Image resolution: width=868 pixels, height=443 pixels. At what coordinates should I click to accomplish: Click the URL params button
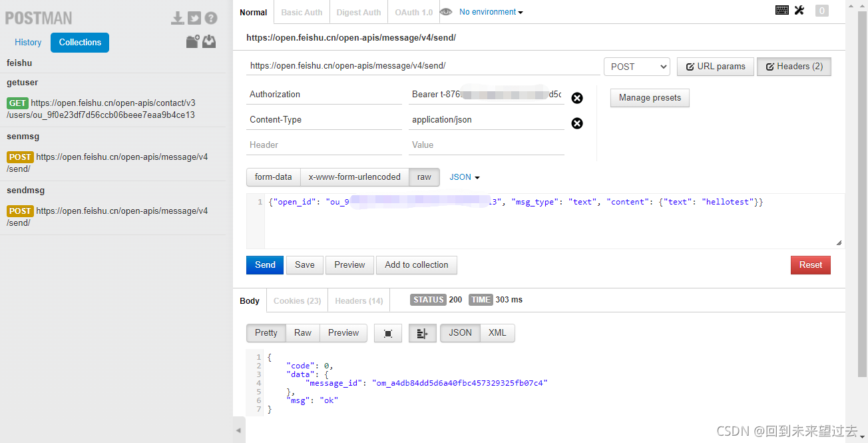716,67
